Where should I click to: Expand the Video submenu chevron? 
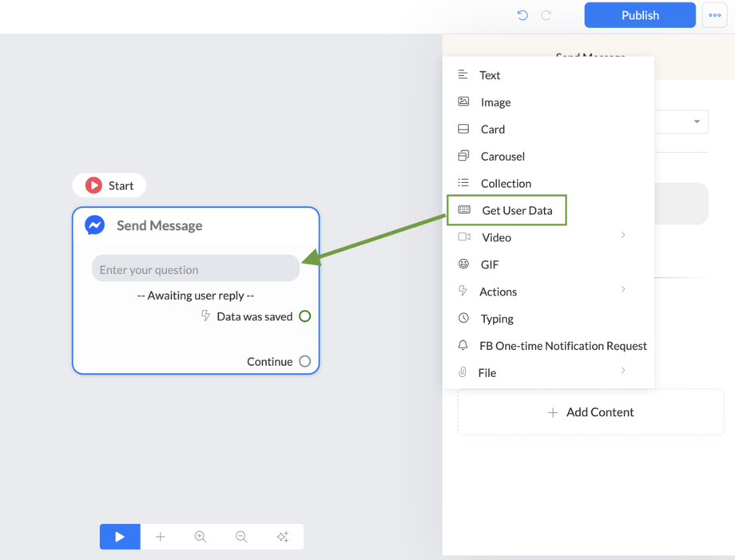(623, 235)
